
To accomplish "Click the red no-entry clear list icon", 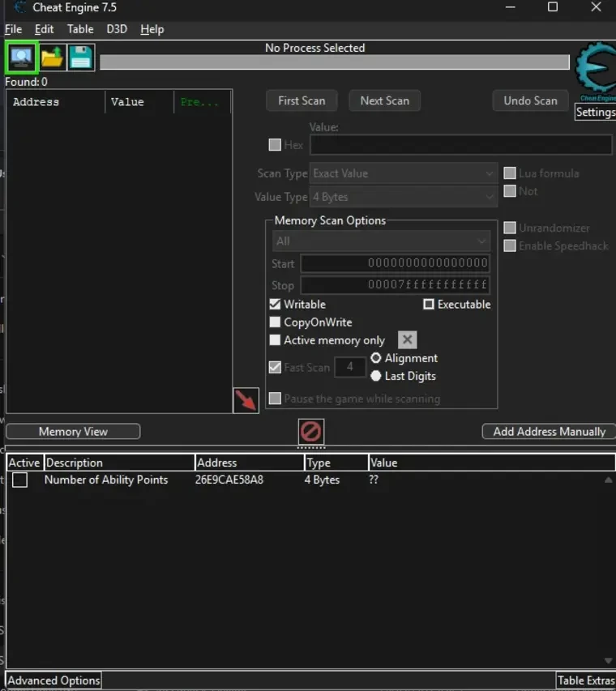I will (311, 430).
